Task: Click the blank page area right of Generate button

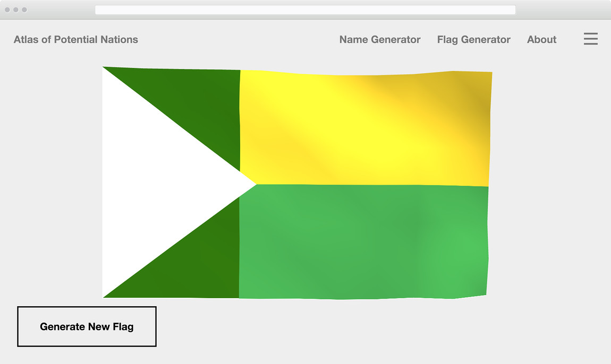Action: (x=372, y=329)
